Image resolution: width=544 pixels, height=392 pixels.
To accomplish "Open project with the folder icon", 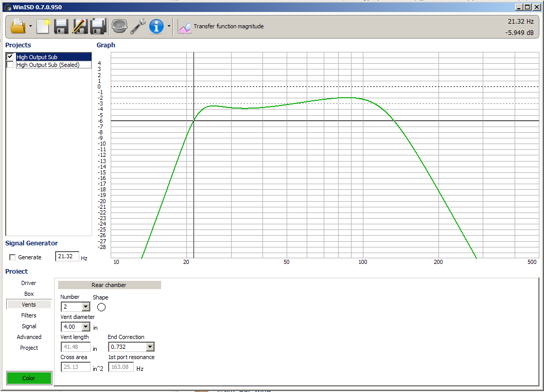I will point(17,26).
